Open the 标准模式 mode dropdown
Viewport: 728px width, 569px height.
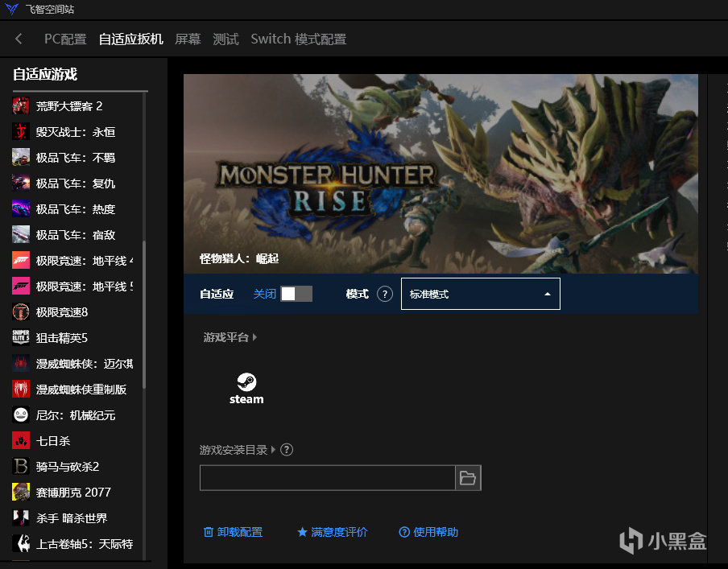pos(481,294)
